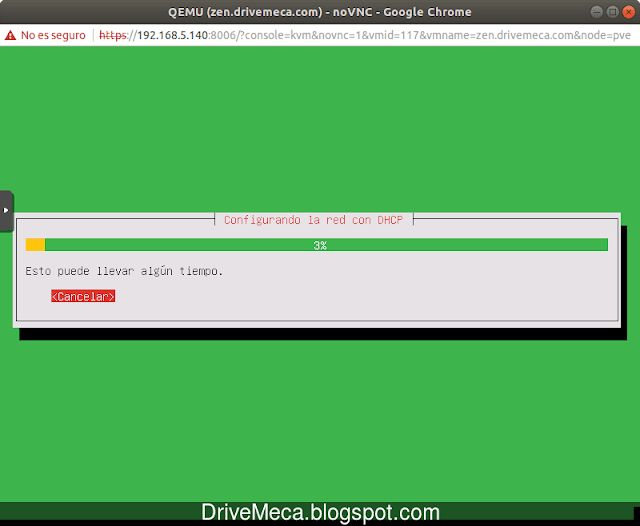
Task: Maximize the Chrome noVNC window
Action: pyautogui.click(x=612, y=12)
